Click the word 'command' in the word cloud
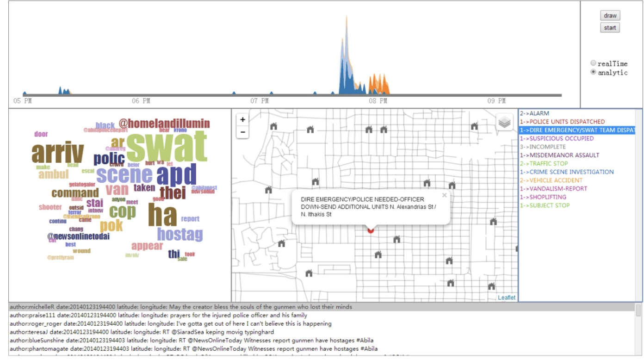The image size is (644, 360). pos(75,193)
